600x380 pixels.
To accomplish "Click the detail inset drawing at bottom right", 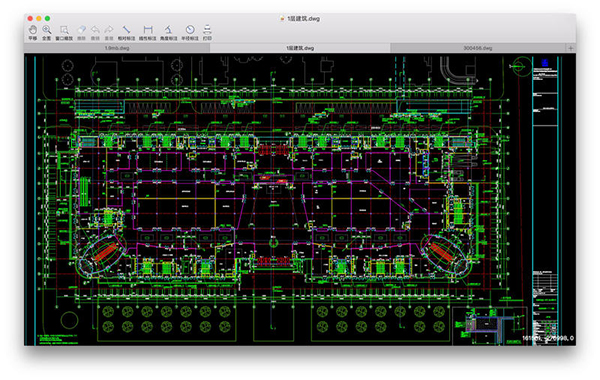I will click(490, 325).
